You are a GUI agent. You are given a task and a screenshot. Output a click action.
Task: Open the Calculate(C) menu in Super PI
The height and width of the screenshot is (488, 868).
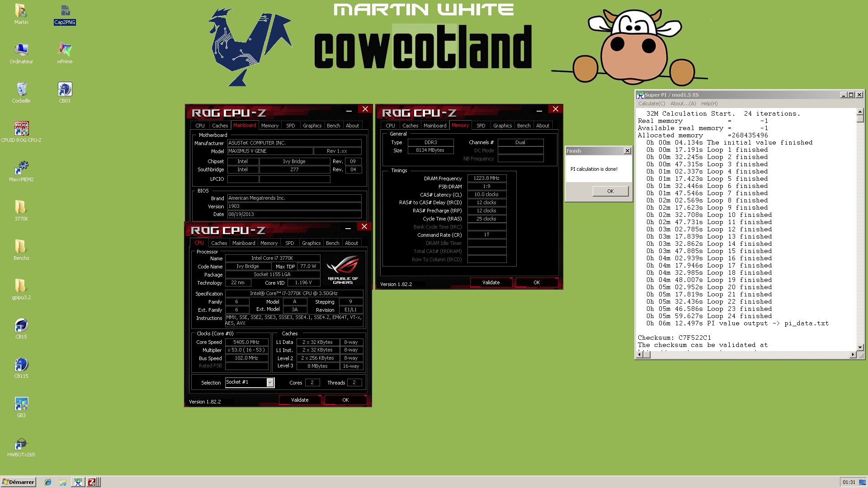click(x=651, y=103)
